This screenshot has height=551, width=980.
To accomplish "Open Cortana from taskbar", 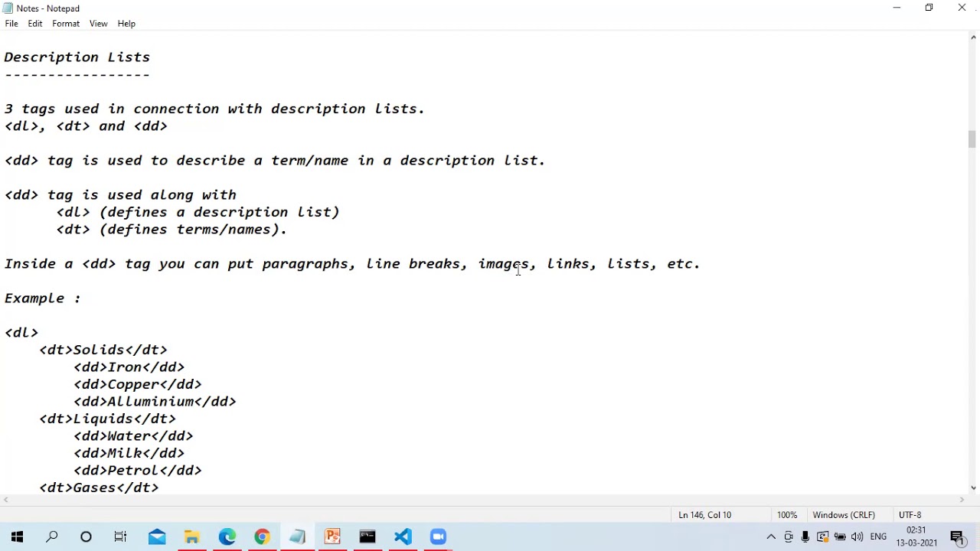I will click(x=86, y=536).
